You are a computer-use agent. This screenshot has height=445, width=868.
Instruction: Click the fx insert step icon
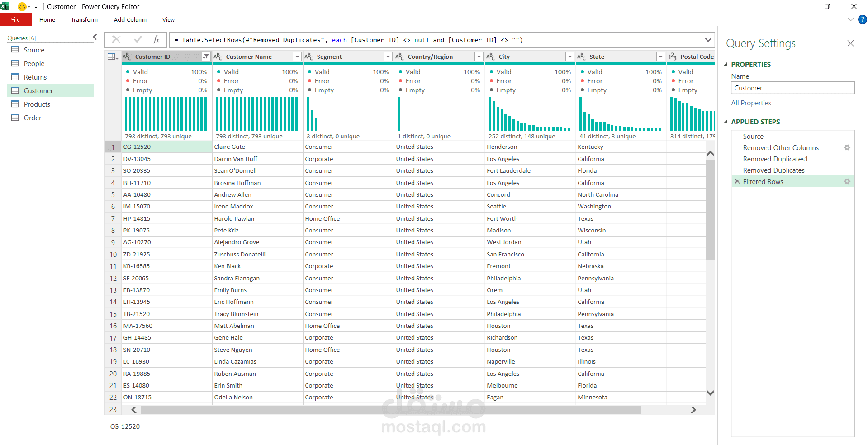click(156, 40)
